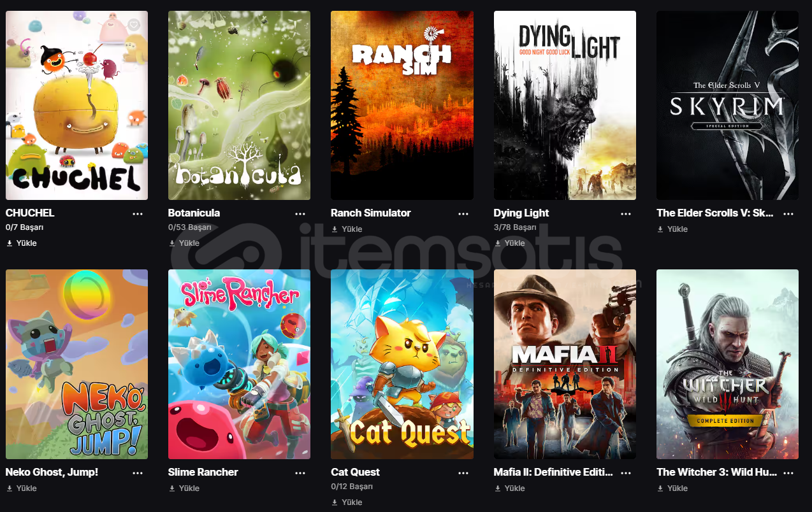Screen dimensions: 812x512
Task: Click Yükle under Mafia II: Definitive Edition
Action: 509,488
